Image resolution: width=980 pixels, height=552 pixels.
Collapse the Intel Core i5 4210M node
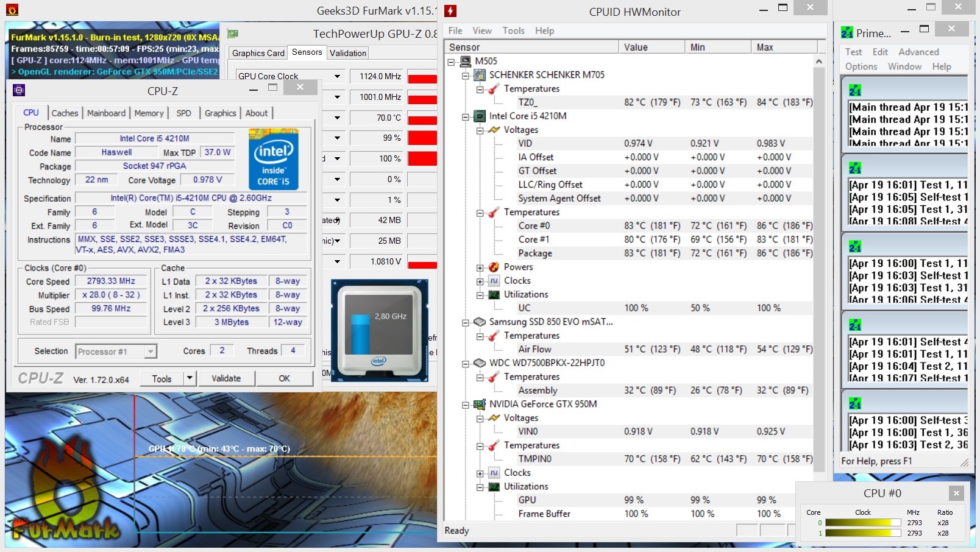point(466,116)
